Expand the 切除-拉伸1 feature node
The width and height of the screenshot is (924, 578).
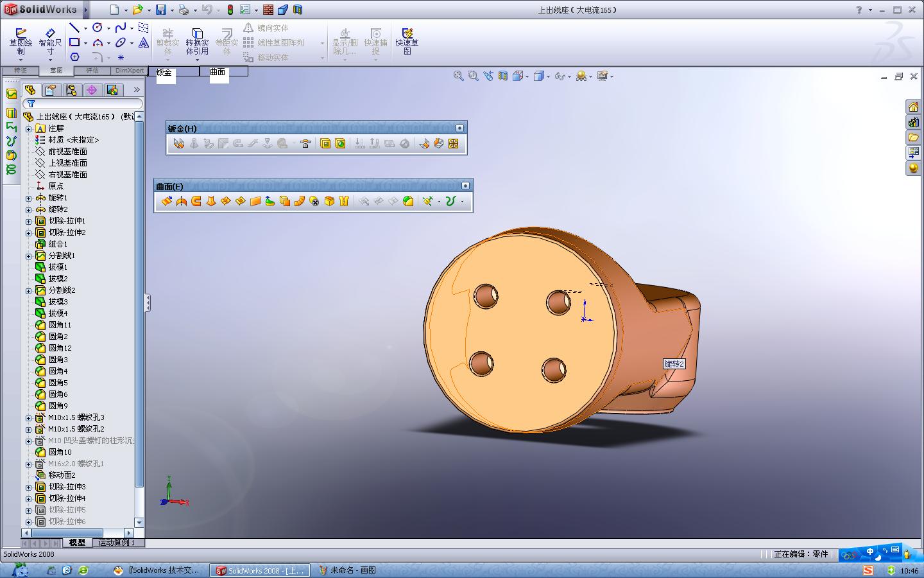28,221
